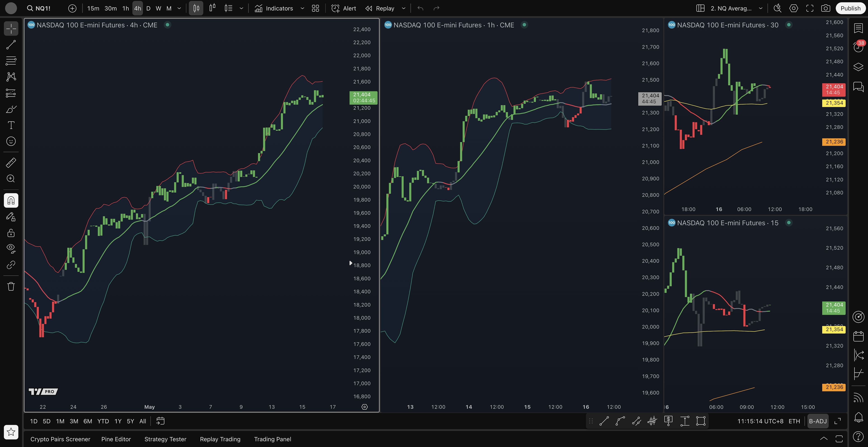Viewport: 868px width, 447px height.
Task: Click the trash remove drawings icon
Action: coord(11,286)
